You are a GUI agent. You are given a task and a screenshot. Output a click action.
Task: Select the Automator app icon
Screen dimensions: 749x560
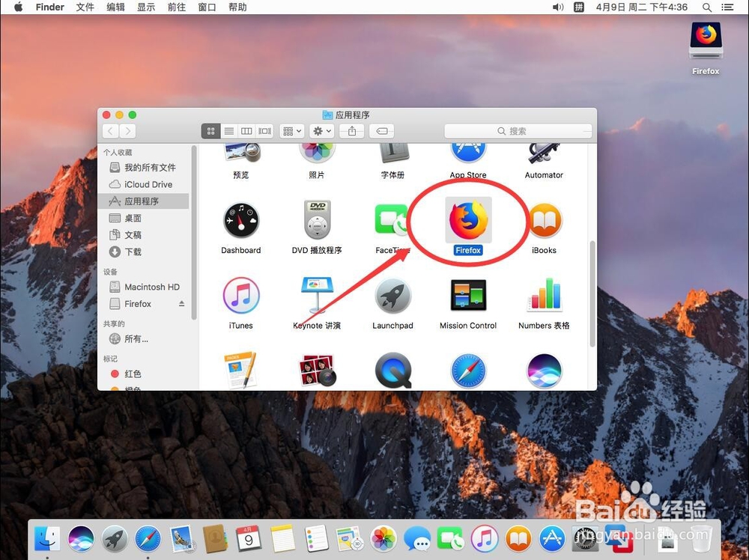(544, 153)
